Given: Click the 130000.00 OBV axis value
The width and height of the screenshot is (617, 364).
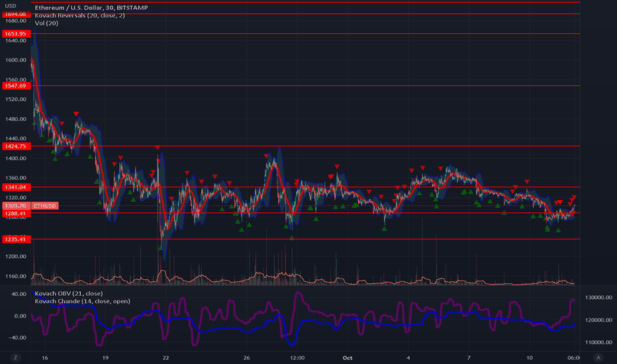Looking at the screenshot, I should (598, 298).
